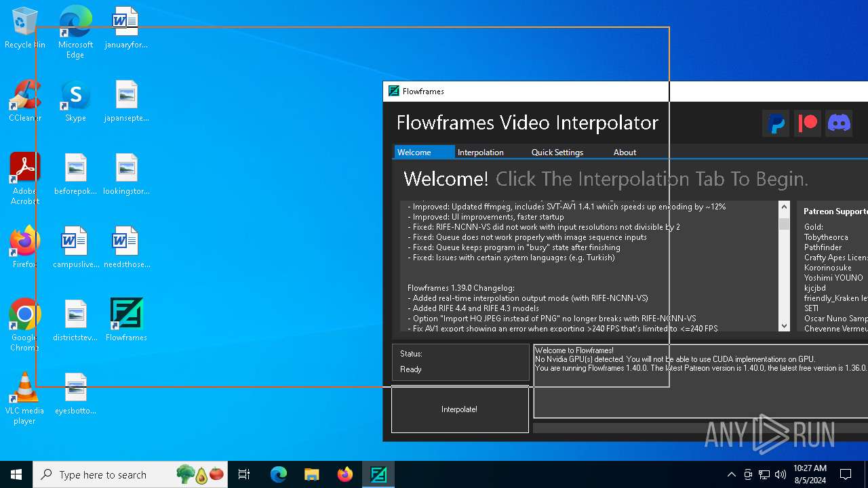The width and height of the screenshot is (868, 488).
Task: Click the 'Yoshimi YOUNO' Patreon supporter name
Action: point(833,278)
